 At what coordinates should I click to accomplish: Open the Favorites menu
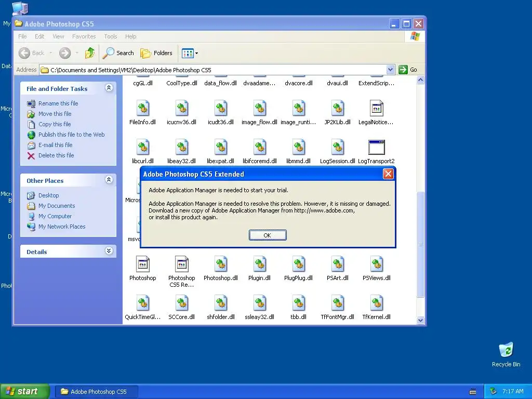84,36
